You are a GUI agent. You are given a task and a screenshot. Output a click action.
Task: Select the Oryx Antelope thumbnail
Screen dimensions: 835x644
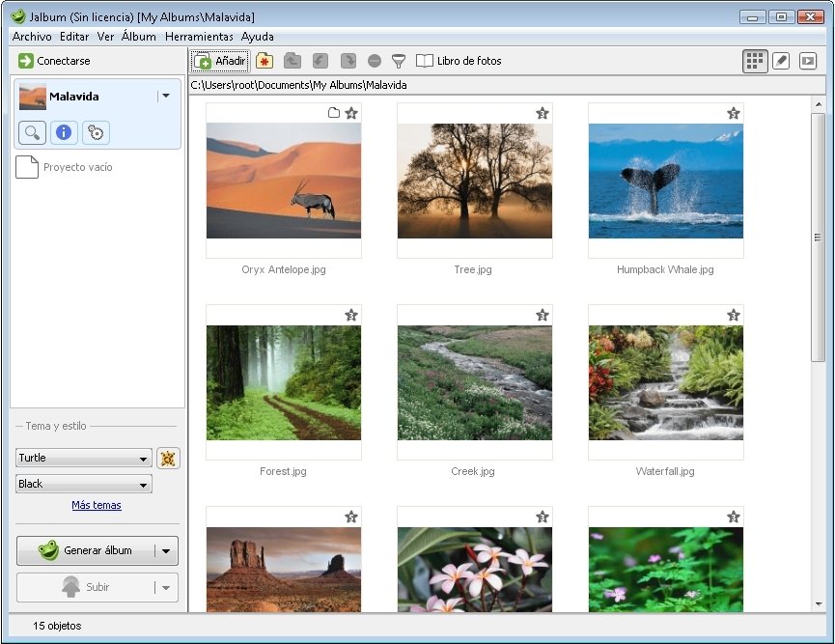[284, 181]
